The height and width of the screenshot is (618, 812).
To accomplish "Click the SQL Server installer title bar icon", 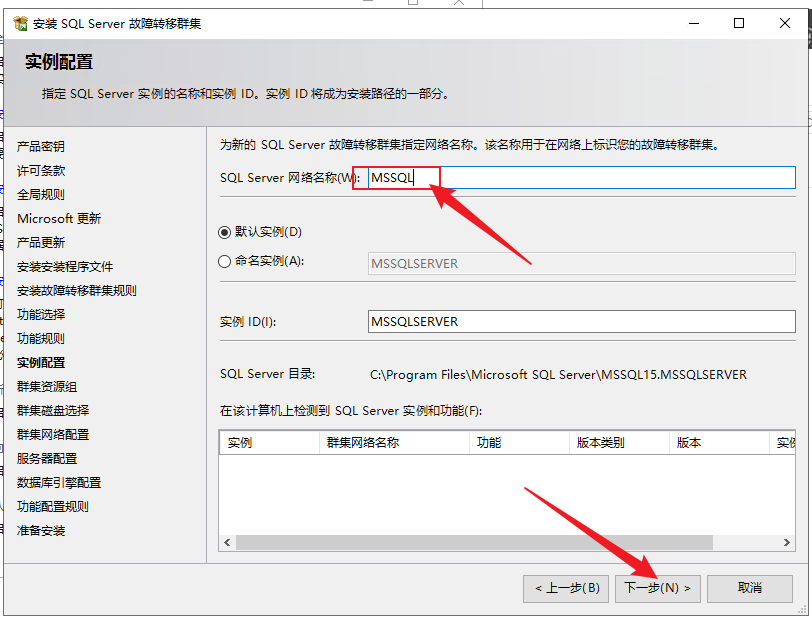I will 20,23.
